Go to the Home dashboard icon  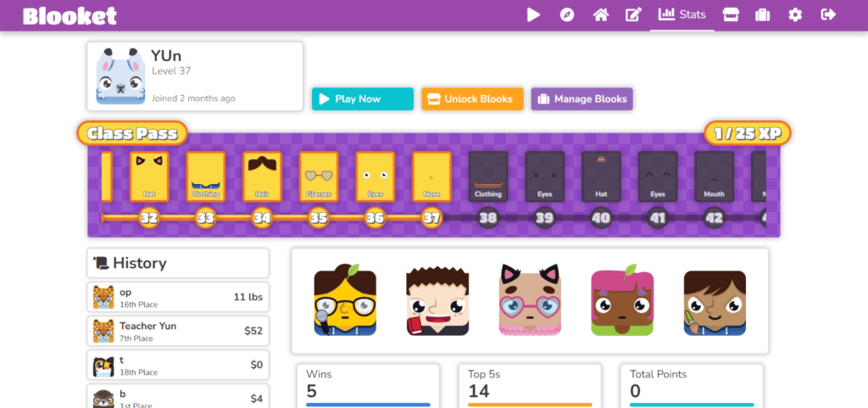(601, 15)
